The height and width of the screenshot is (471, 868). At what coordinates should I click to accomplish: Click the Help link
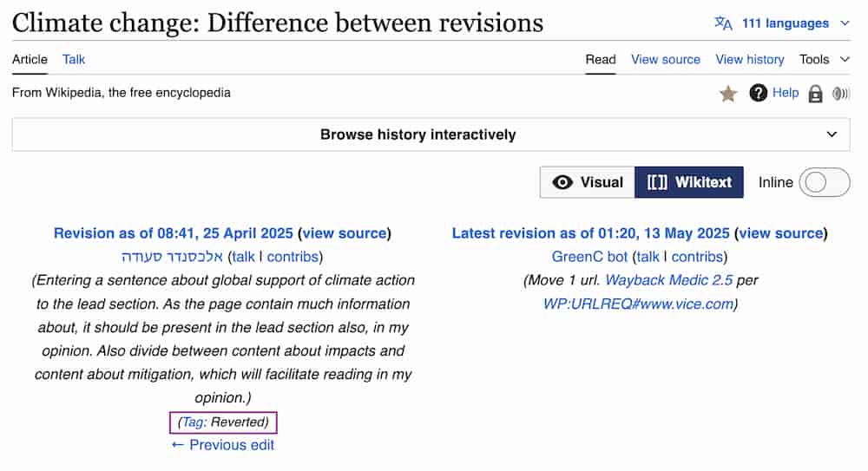tap(785, 93)
